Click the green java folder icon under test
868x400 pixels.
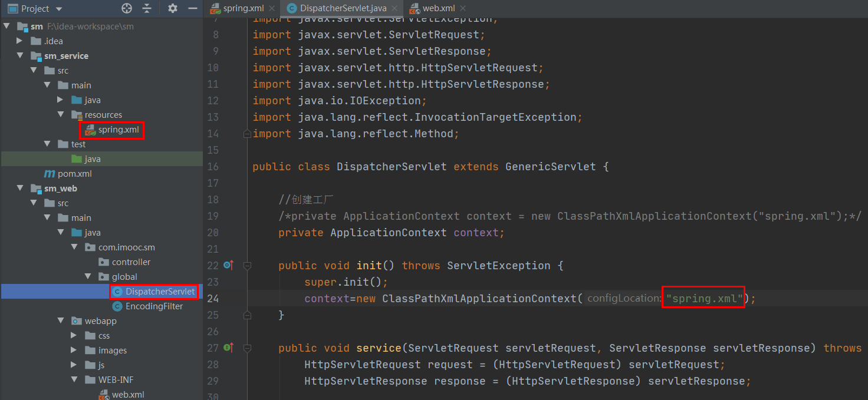pyautogui.click(x=77, y=159)
